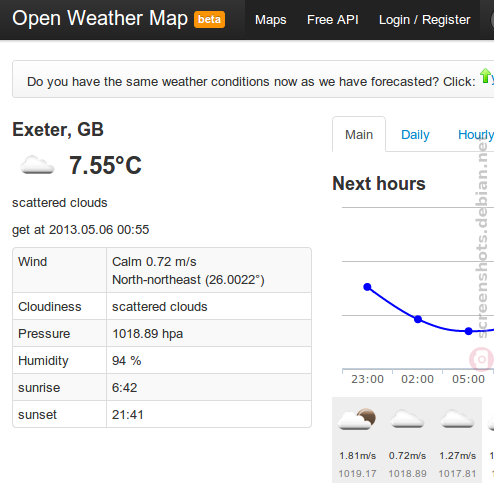Click the 05:00 axis label
Image resolution: width=494 pixels, height=494 pixels.
click(x=468, y=379)
